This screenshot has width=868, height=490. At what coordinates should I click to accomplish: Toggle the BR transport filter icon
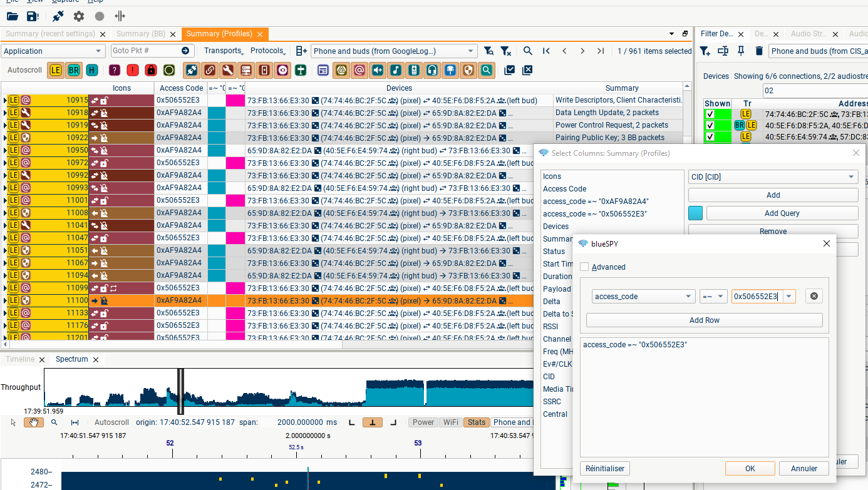pos(74,70)
